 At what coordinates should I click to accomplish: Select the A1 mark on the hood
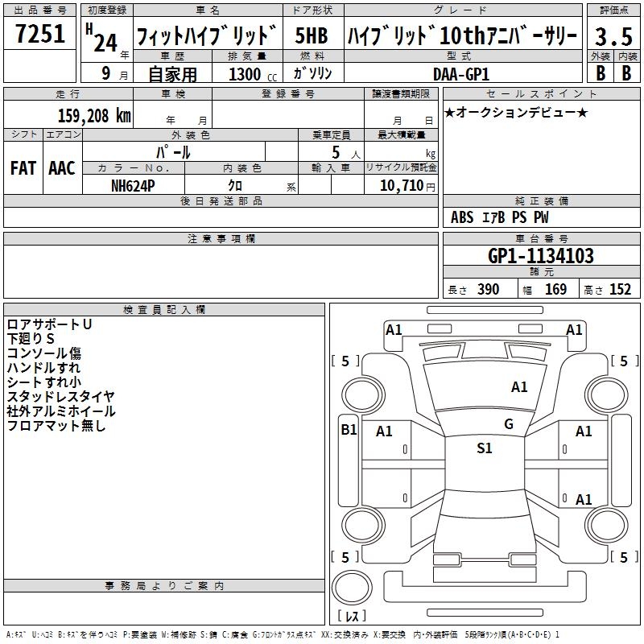519,387
